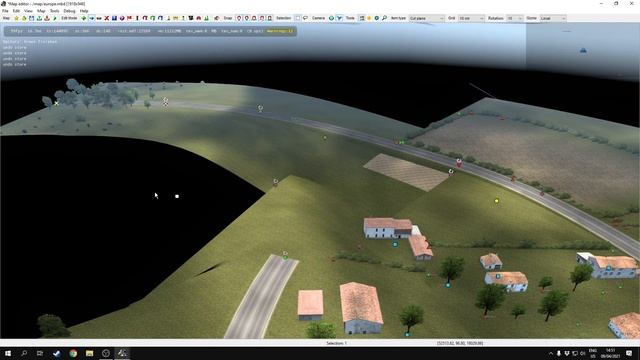
Task: Click the yellow node dot near the curved road
Action: [x=497, y=200]
